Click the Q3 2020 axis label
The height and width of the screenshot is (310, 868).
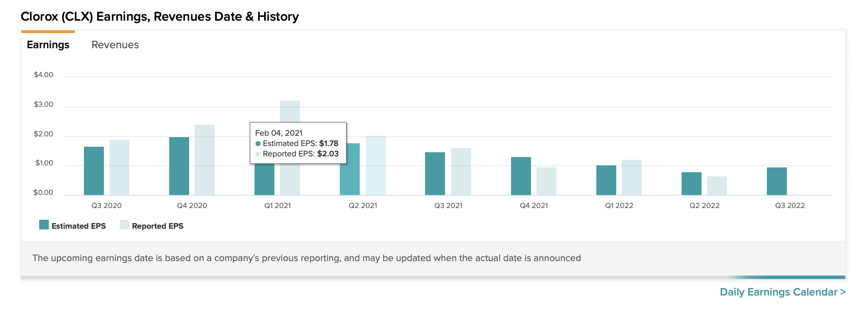point(107,206)
